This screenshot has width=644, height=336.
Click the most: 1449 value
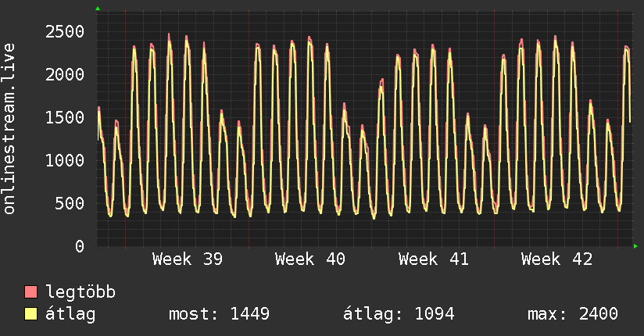coord(220,314)
